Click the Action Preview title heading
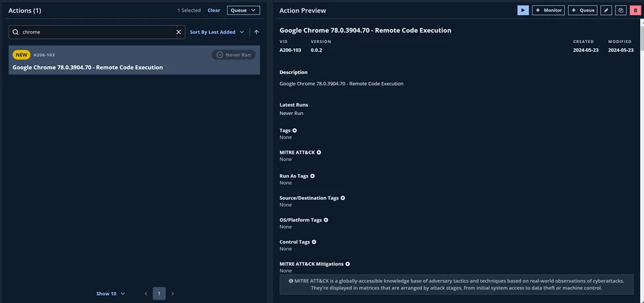Image resolution: width=644 pixels, height=303 pixels. coord(303,11)
